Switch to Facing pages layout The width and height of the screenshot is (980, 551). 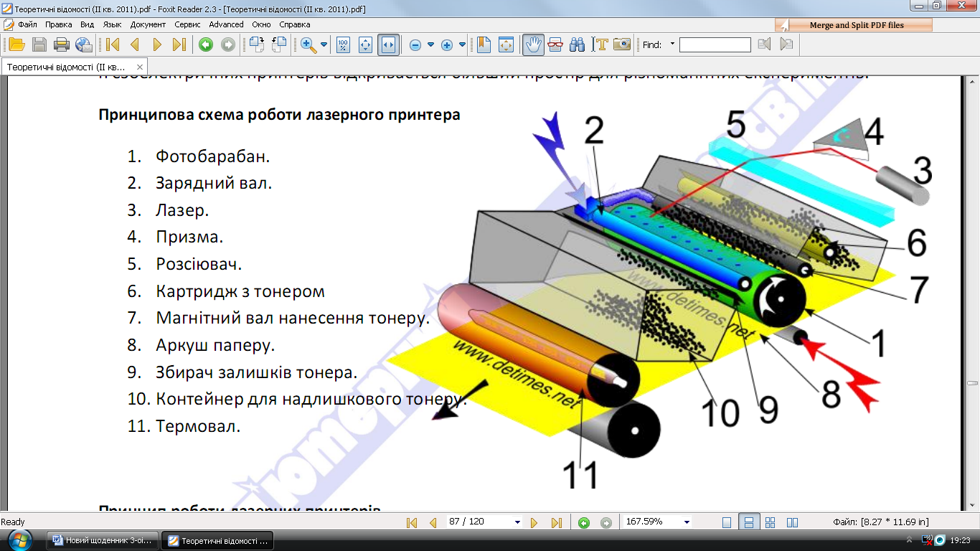point(792,522)
